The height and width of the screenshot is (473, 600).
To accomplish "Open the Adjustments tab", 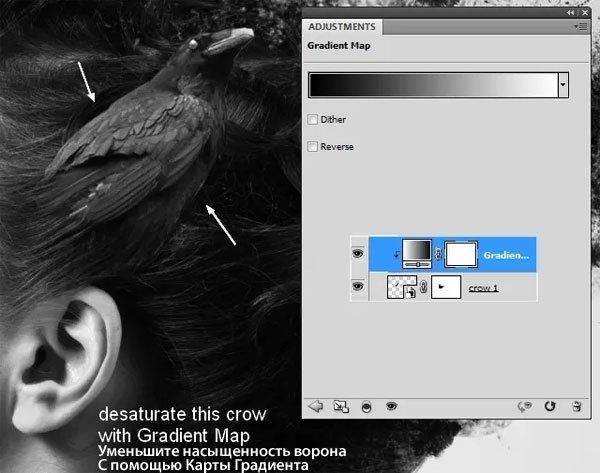I will click(342, 27).
